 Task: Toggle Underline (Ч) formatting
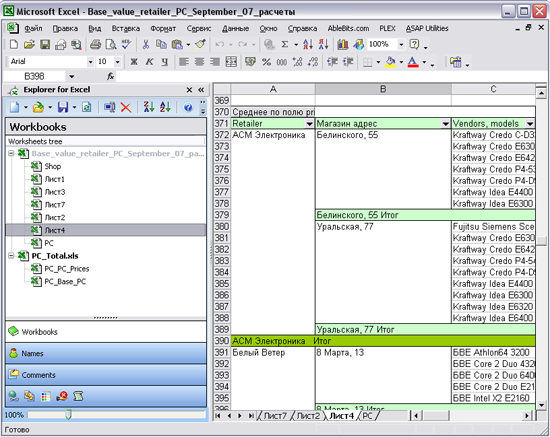pos(165,62)
